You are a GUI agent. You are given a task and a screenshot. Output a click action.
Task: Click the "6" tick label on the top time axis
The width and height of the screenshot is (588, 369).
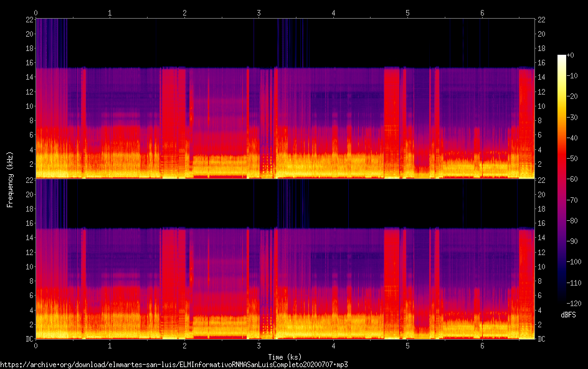pyautogui.click(x=482, y=13)
